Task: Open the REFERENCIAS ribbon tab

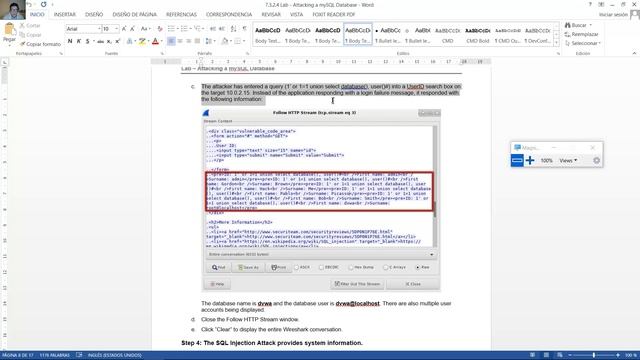Action: [x=181, y=14]
